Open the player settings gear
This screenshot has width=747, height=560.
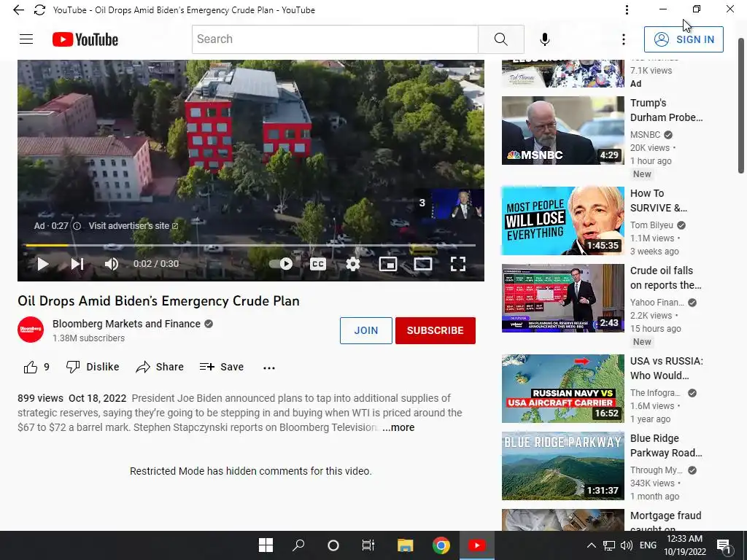point(352,264)
